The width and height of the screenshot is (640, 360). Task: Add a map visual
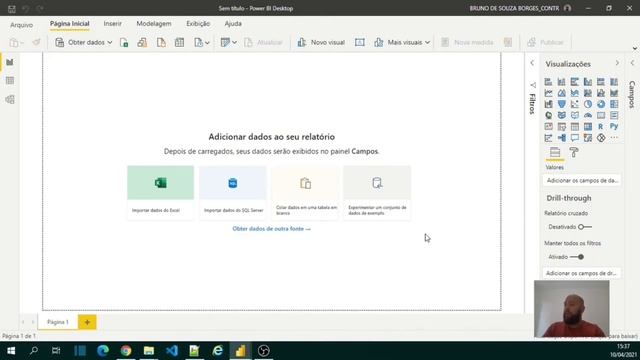point(549,116)
